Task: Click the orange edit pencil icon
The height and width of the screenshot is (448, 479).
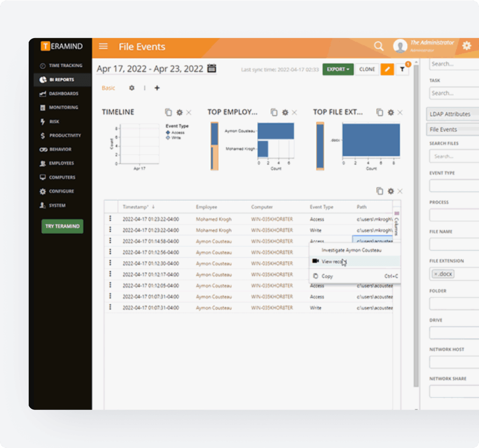Action: (x=387, y=69)
